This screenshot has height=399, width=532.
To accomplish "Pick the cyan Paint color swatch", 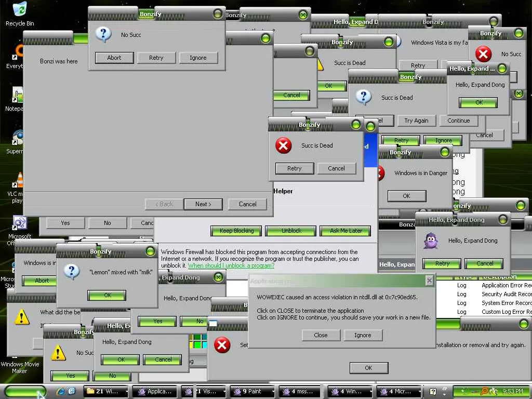I will point(205,345).
